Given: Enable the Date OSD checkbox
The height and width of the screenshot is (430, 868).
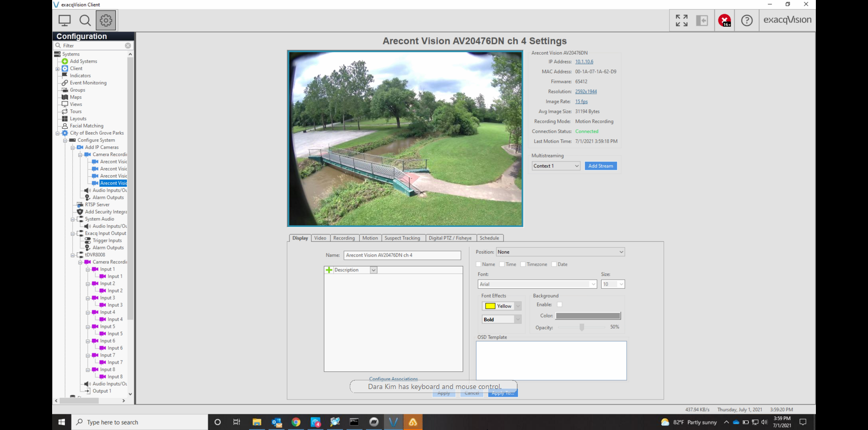Looking at the screenshot, I should tap(554, 264).
